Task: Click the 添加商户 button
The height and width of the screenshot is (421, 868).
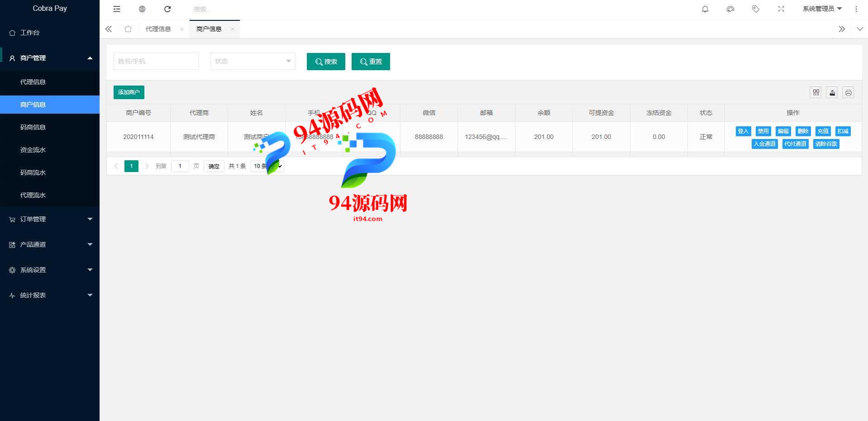Action: click(x=129, y=92)
